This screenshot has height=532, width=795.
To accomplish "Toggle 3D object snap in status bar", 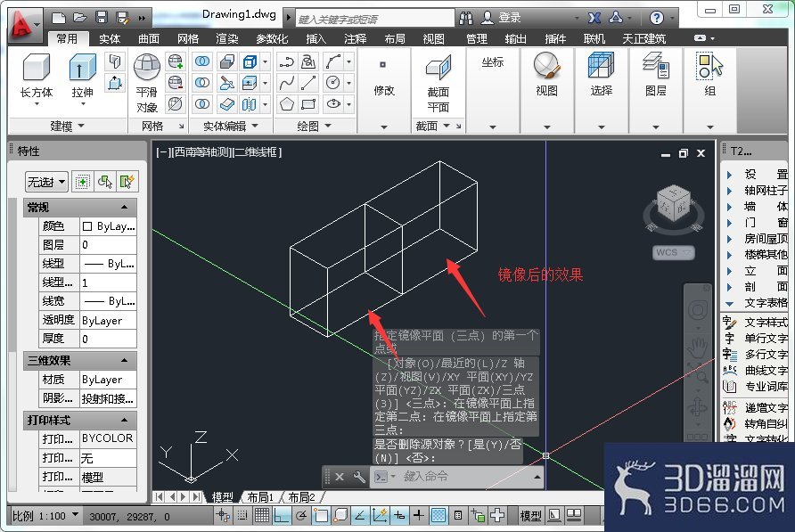I will (x=340, y=516).
